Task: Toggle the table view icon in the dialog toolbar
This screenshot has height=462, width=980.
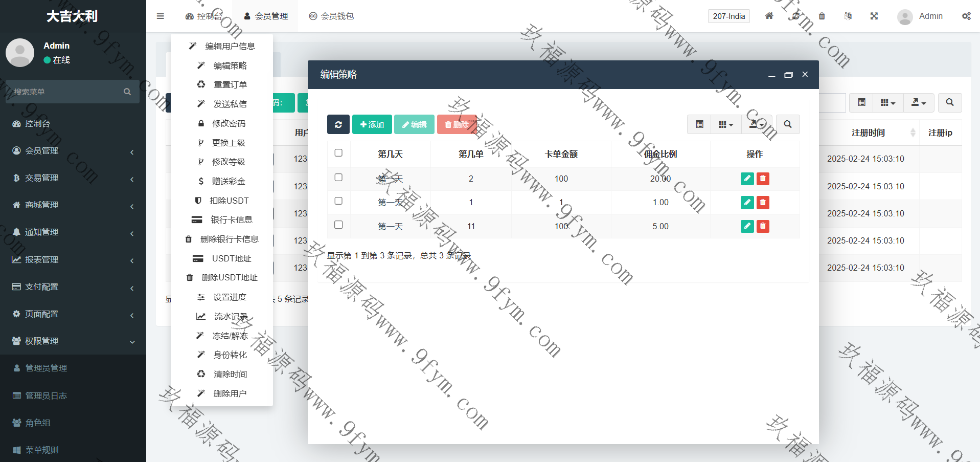Action: coord(699,124)
